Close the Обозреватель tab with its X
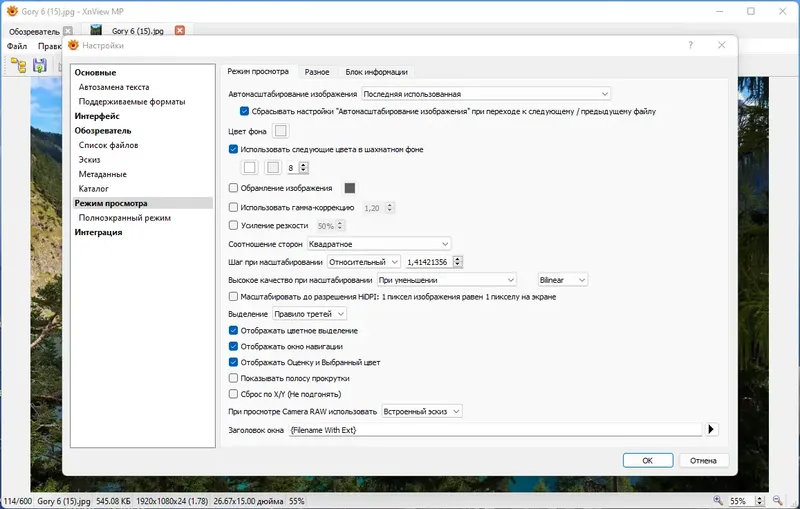The width and height of the screenshot is (800, 509). coord(68,31)
